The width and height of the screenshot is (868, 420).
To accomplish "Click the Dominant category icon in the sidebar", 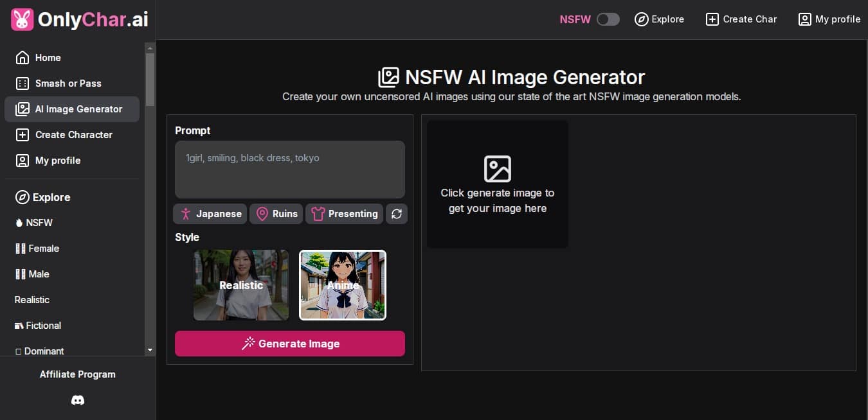I will (18, 352).
